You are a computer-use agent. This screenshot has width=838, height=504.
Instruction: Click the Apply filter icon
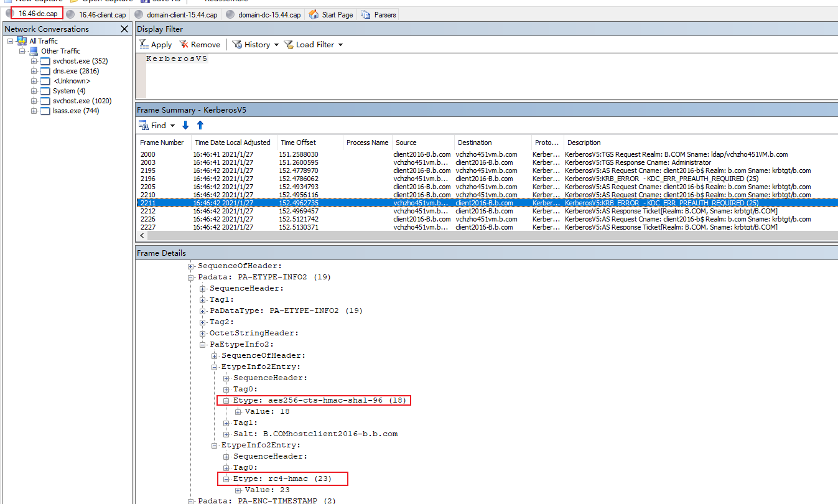[x=144, y=45]
